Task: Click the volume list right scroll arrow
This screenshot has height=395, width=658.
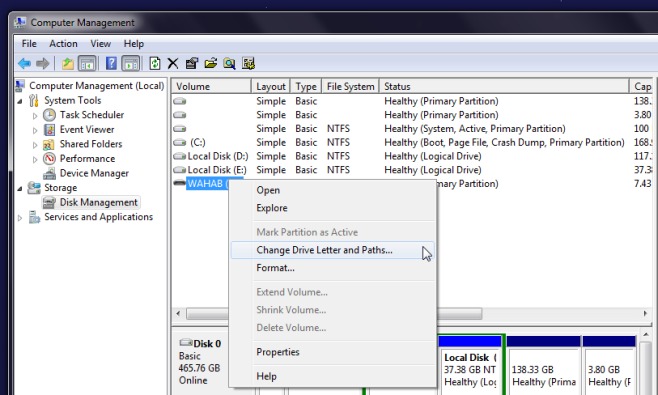Action: click(645, 314)
